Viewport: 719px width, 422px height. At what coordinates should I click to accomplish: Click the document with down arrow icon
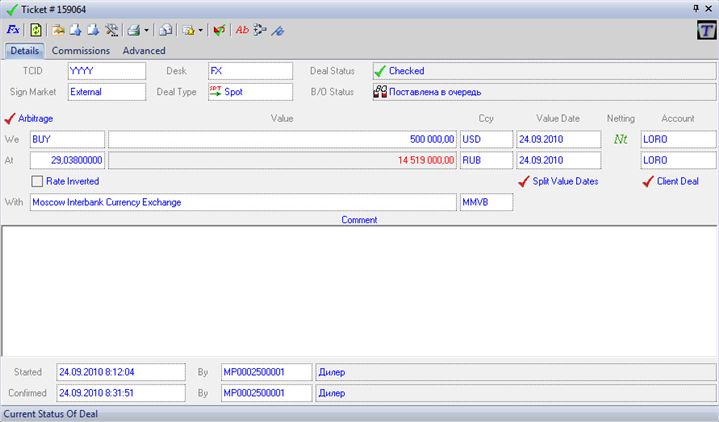93,30
